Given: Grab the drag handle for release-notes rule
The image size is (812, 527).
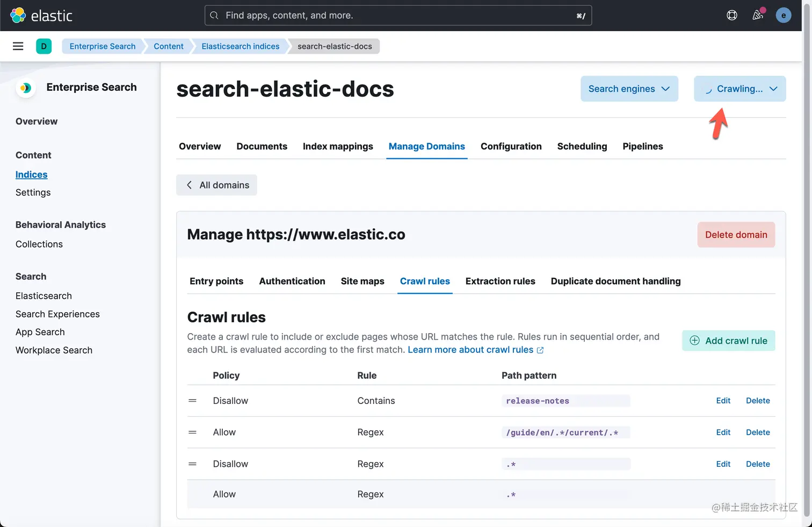Looking at the screenshot, I should [192, 401].
